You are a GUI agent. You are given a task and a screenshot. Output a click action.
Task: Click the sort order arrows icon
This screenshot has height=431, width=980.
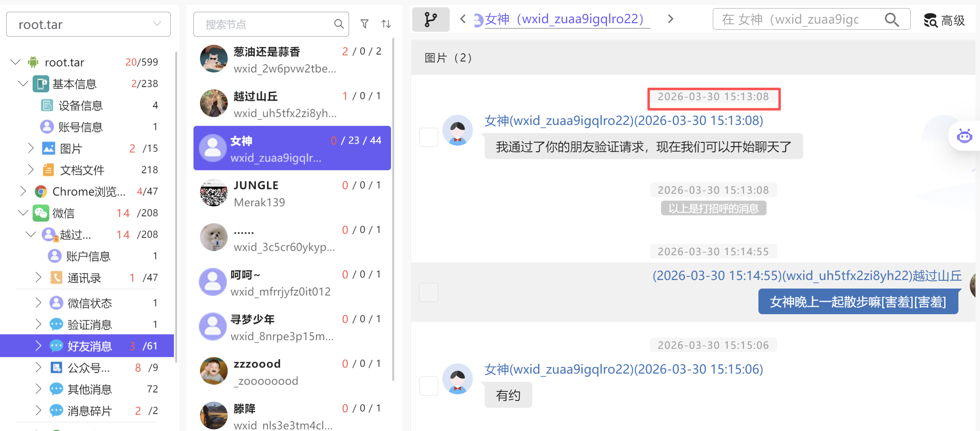386,24
